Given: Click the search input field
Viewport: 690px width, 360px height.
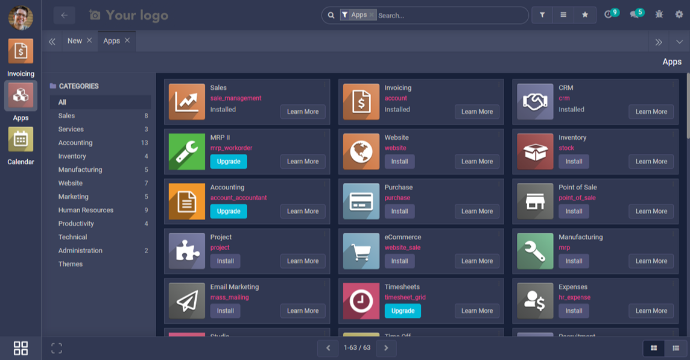Looking at the screenshot, I should (x=451, y=15).
